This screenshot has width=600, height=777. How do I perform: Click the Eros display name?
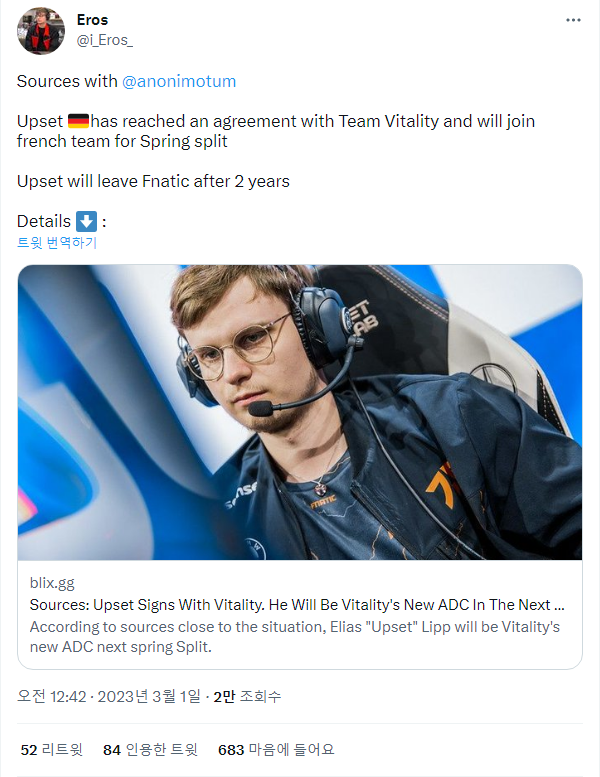tap(92, 20)
